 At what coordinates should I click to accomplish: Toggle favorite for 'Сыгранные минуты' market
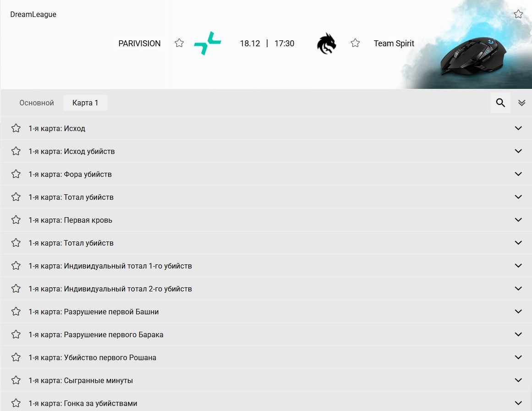(16, 380)
